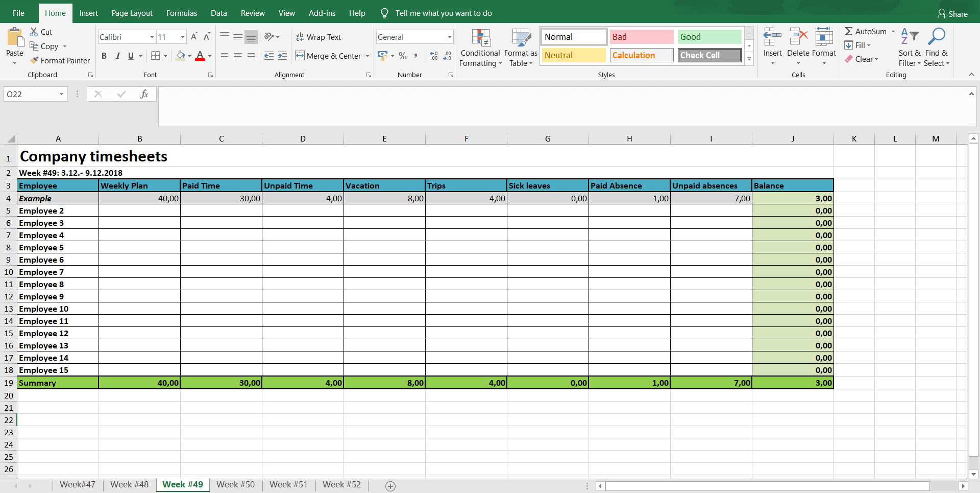The height and width of the screenshot is (493, 980).
Task: Open the Week #52 sheet tab
Action: 341,484
